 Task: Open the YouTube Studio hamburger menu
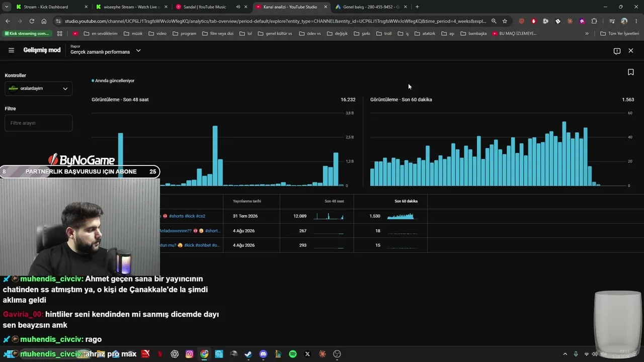point(12,50)
